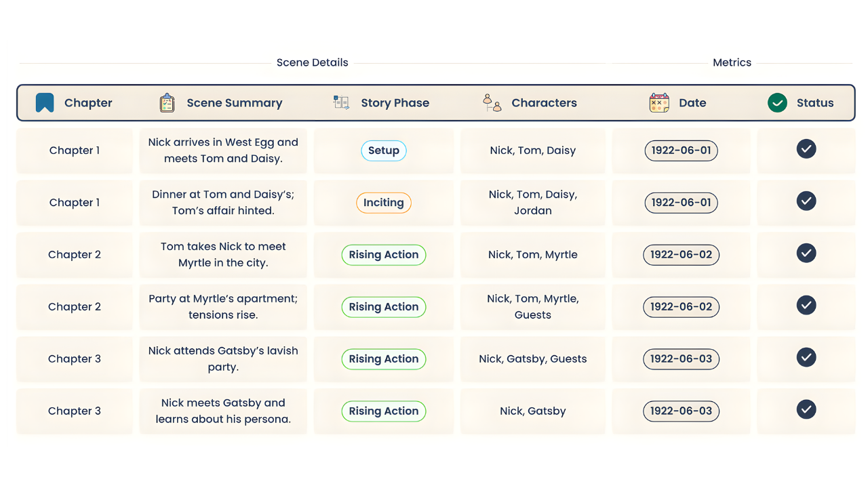This screenshot has width=868, height=488.
Task: Open the Inciting phase selector
Action: [384, 203]
